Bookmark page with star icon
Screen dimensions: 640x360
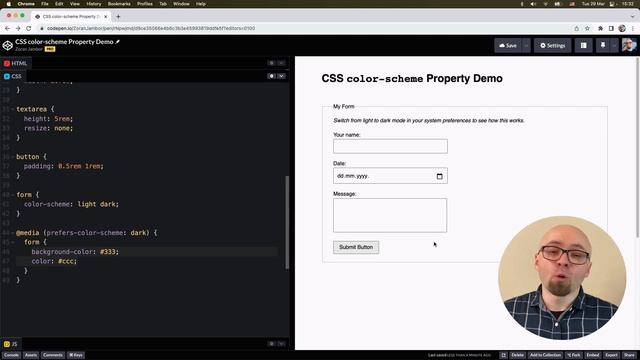coord(587,28)
